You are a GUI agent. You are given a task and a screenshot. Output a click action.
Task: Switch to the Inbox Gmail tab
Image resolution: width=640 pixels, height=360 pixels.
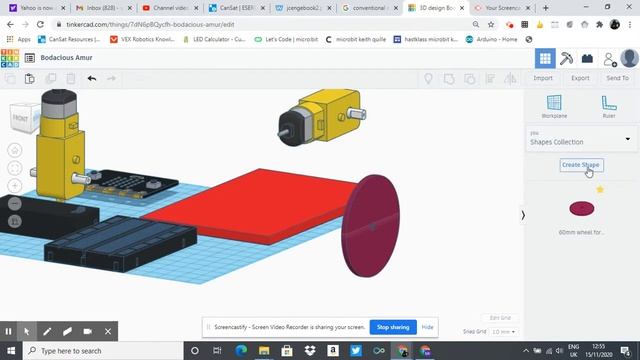(102, 8)
